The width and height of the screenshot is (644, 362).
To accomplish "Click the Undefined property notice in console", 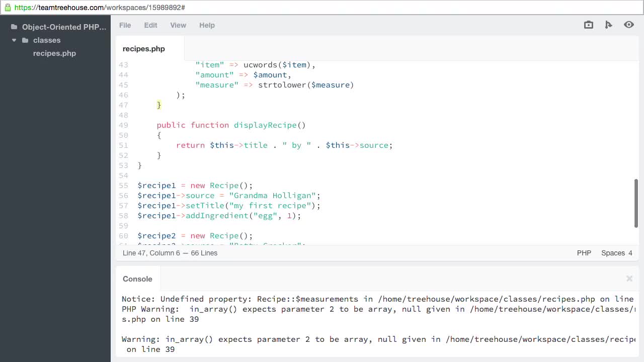I will [x=378, y=299].
